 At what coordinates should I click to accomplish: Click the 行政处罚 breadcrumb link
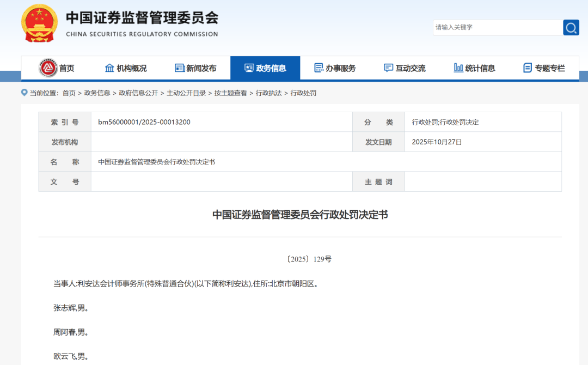(303, 93)
